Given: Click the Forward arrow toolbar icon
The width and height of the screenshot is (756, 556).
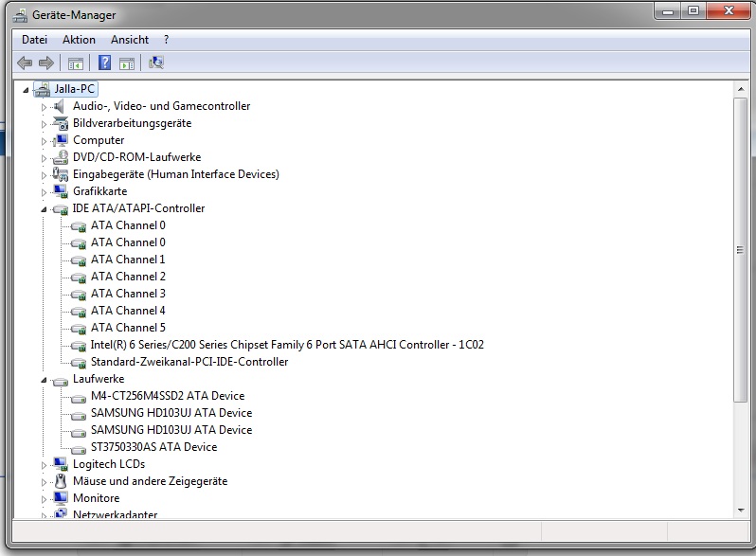Looking at the screenshot, I should pos(46,63).
